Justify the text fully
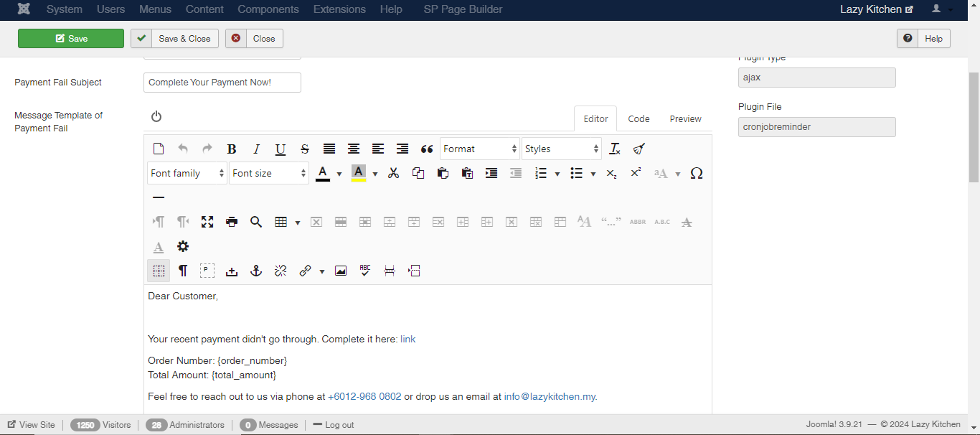 tap(329, 149)
